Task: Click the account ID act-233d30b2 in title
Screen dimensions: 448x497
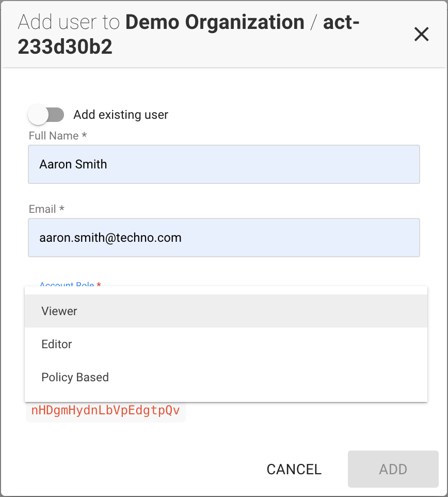Action: coord(189,35)
